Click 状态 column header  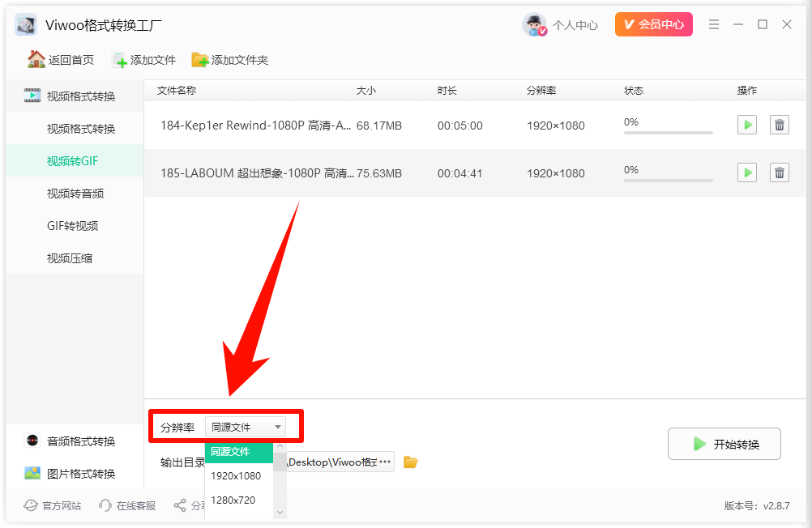tap(634, 91)
